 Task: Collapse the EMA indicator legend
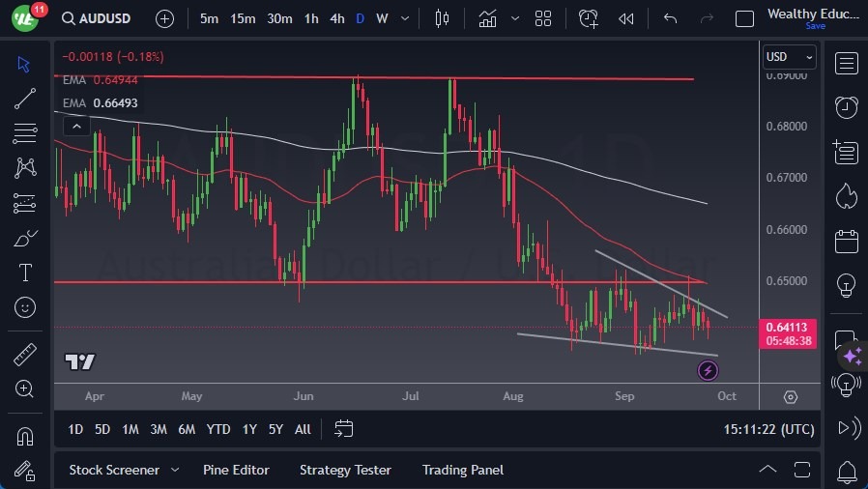75,125
